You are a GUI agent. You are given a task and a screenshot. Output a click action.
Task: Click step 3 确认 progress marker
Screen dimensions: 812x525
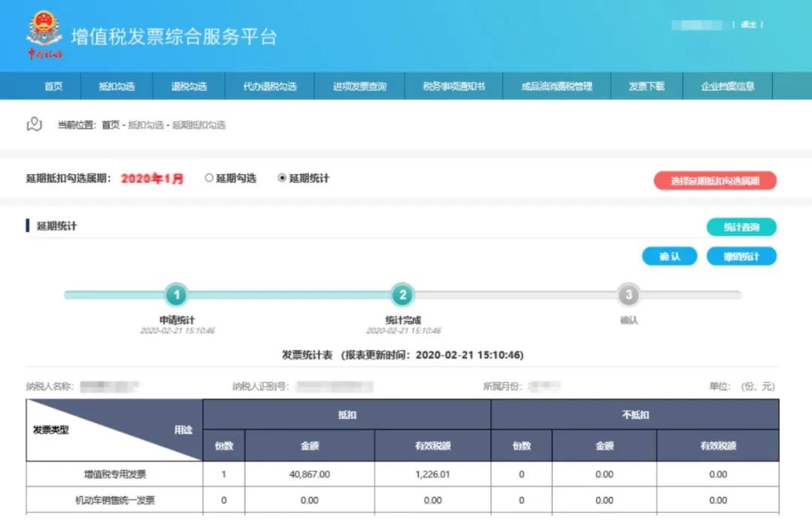[x=628, y=295]
